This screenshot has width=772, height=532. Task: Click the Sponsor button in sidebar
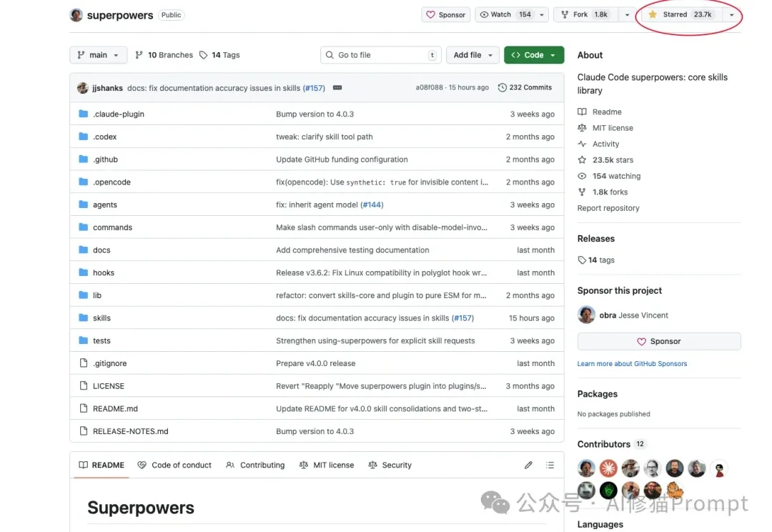658,342
